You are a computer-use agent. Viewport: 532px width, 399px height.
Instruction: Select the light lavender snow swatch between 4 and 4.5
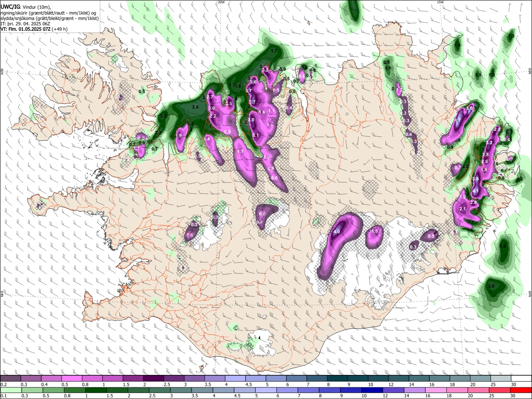(234, 379)
